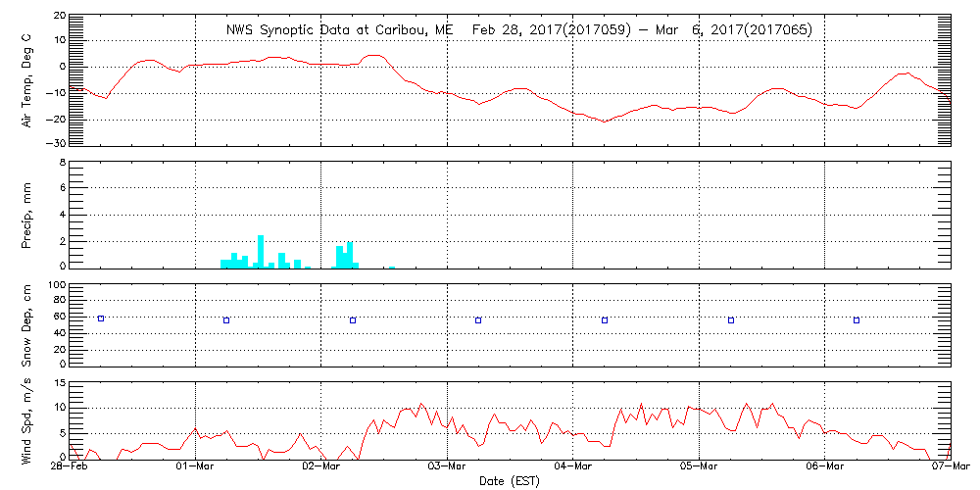
Task: Click the "Precip, mm" axis label
Action: pos(26,214)
